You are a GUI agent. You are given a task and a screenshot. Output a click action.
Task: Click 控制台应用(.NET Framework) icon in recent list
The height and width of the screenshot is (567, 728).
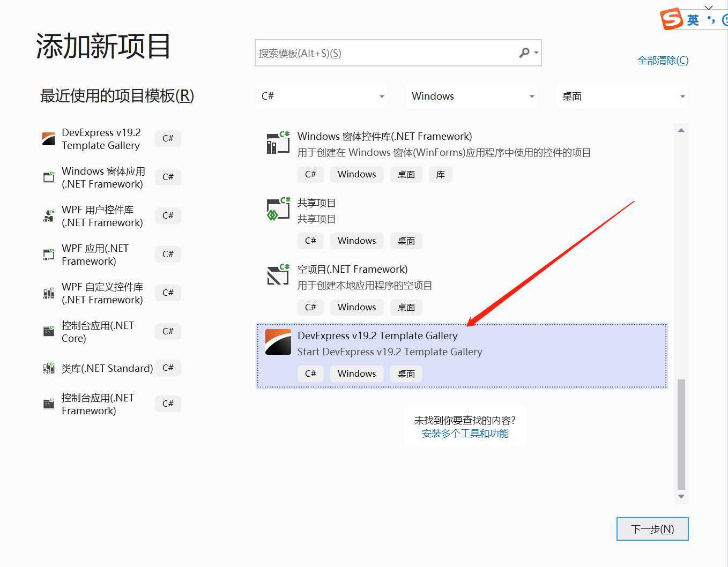coord(49,404)
